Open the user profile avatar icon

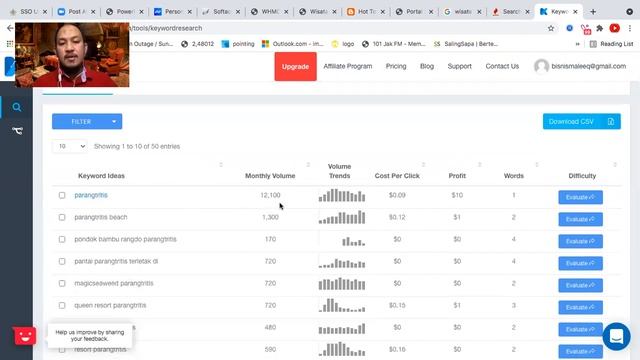(x=541, y=66)
